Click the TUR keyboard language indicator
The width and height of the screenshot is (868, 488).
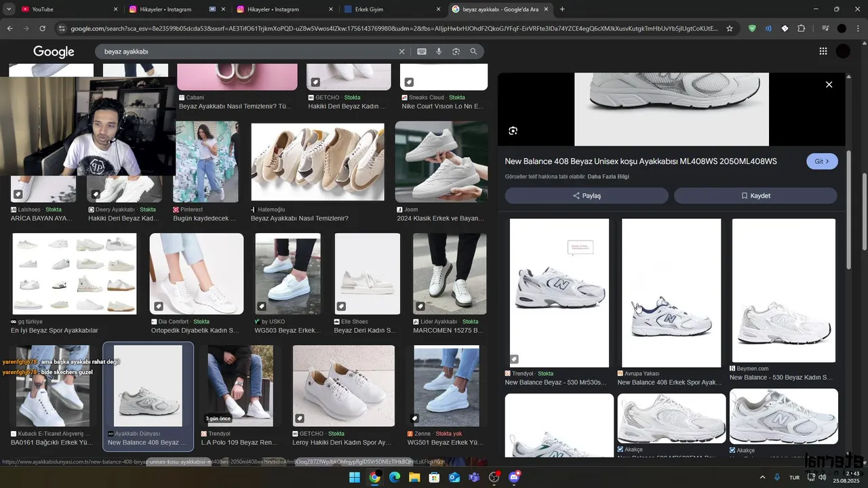pos(794,478)
